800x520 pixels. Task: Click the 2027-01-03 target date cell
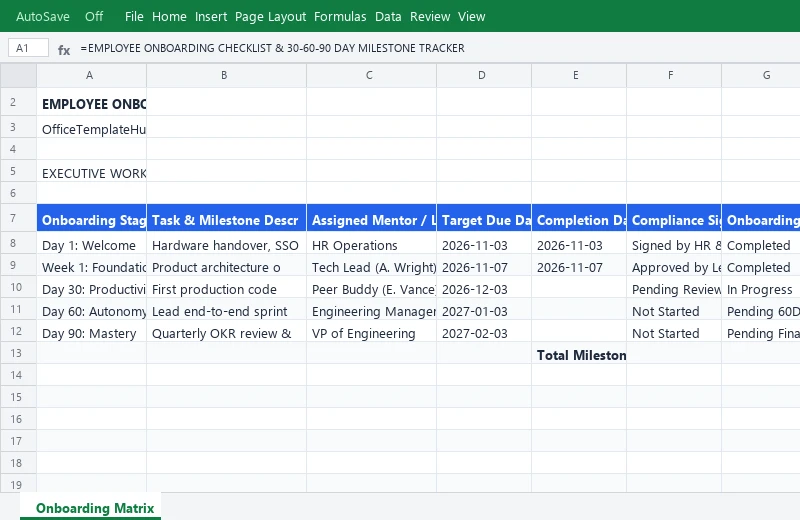[x=484, y=311]
